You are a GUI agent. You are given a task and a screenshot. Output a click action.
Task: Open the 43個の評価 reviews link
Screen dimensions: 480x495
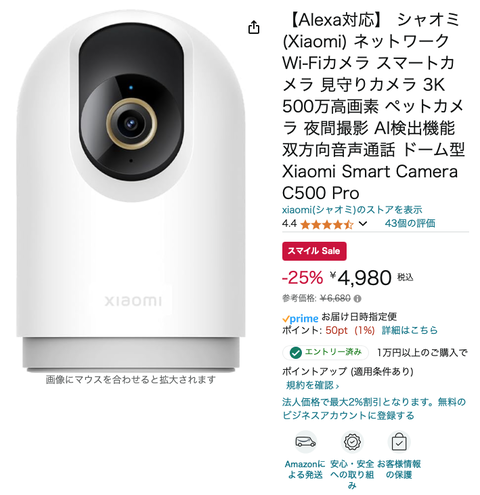(410, 223)
